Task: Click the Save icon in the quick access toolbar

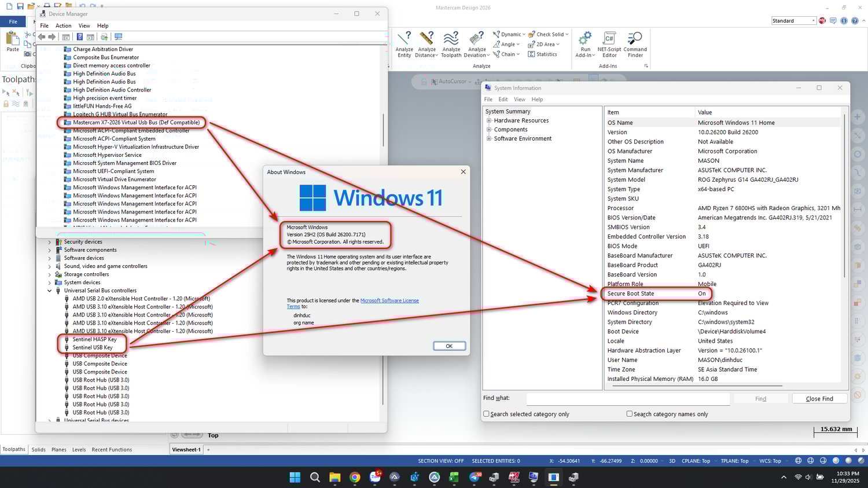Action: (x=20, y=6)
